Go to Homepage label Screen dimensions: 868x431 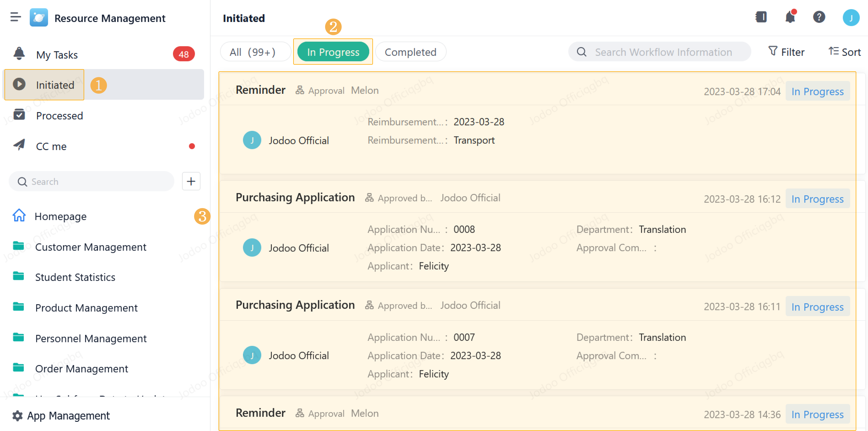(61, 216)
